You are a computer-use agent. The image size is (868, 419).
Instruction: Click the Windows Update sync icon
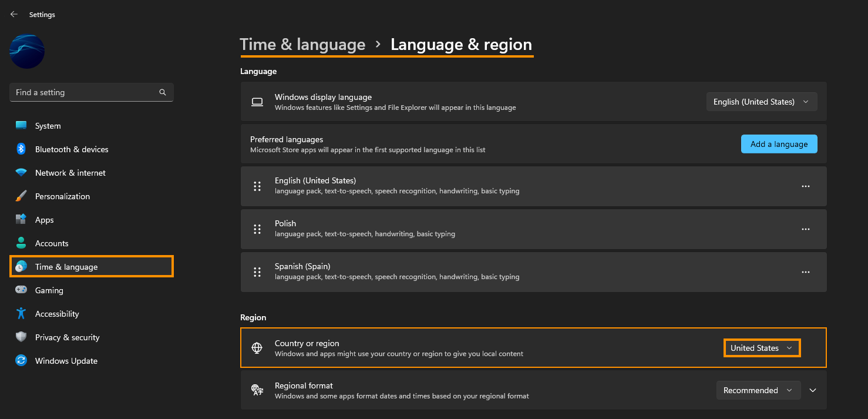[x=21, y=361]
